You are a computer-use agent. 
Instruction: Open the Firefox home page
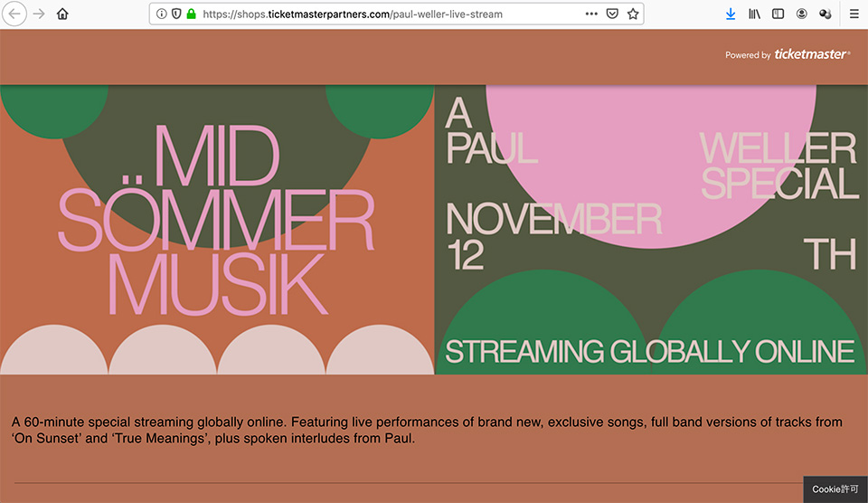click(x=62, y=14)
